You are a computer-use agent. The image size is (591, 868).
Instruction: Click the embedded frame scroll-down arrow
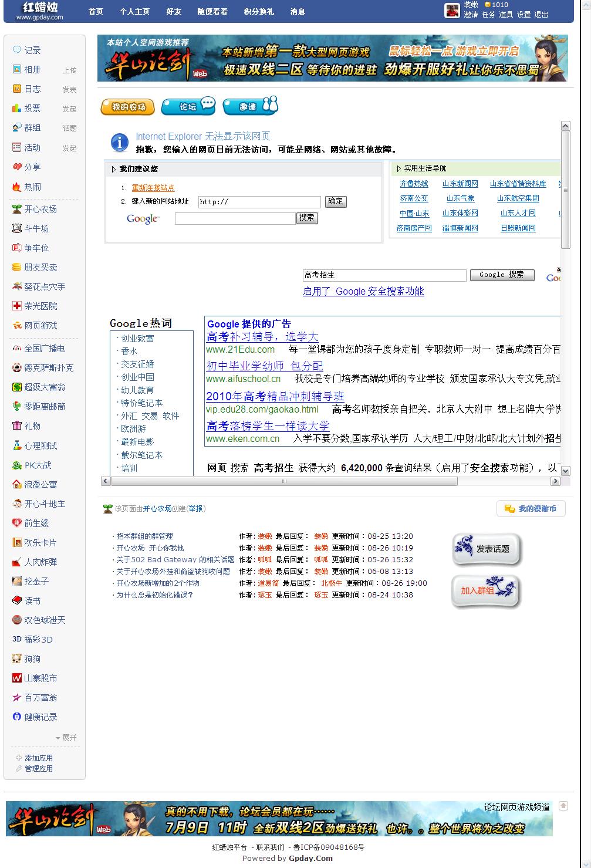pyautogui.click(x=566, y=471)
